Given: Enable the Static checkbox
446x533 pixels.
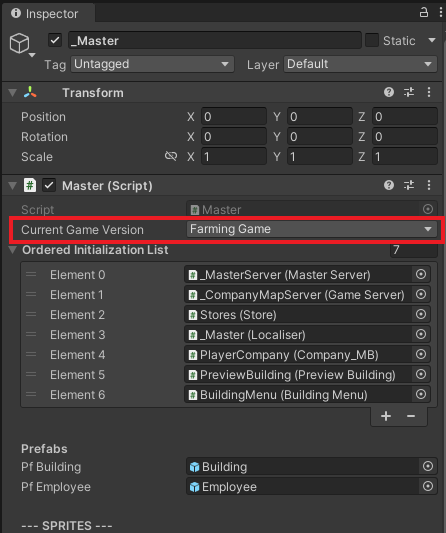Looking at the screenshot, I should (372, 40).
